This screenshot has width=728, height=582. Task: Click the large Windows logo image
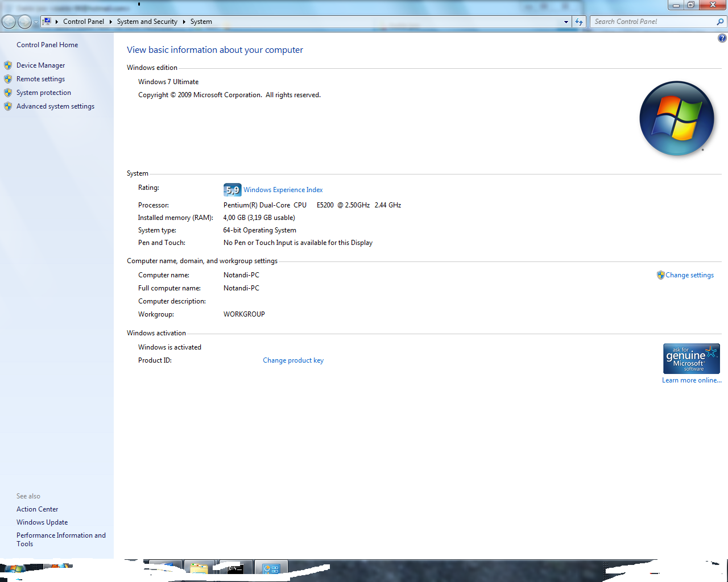click(677, 118)
